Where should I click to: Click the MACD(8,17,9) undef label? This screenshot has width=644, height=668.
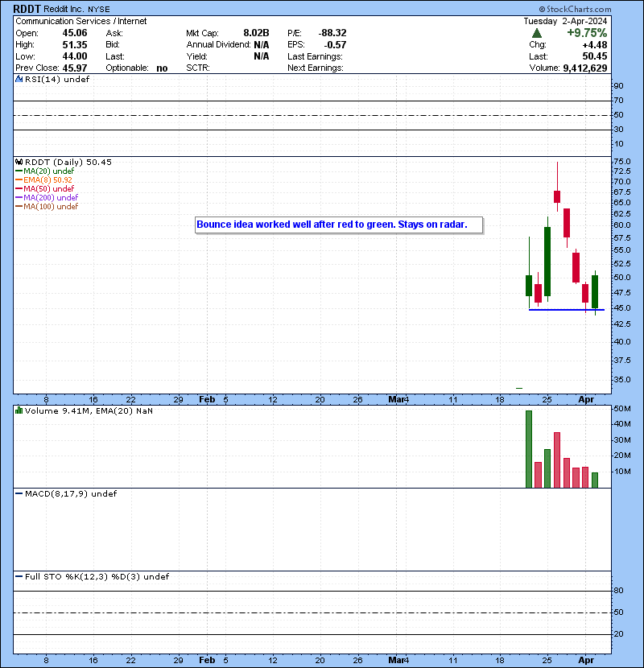[71, 494]
